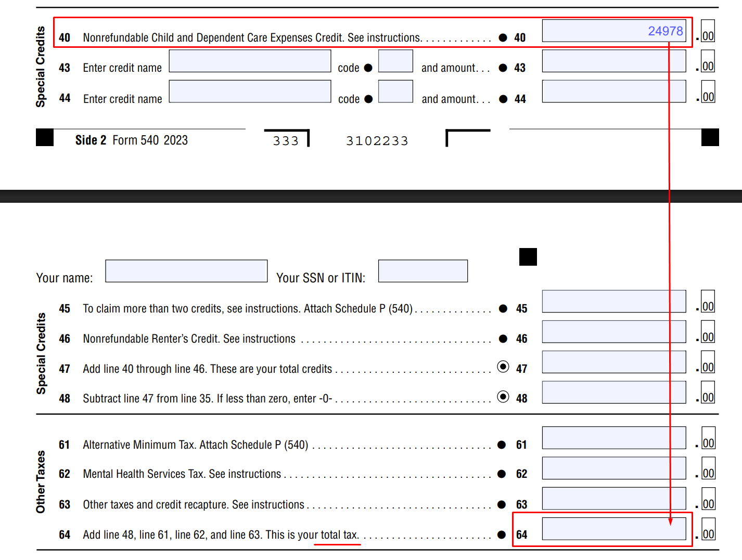
Task: Click the text 'Add line 48, line 61, line 62, and line 63'
Action: pos(173,535)
